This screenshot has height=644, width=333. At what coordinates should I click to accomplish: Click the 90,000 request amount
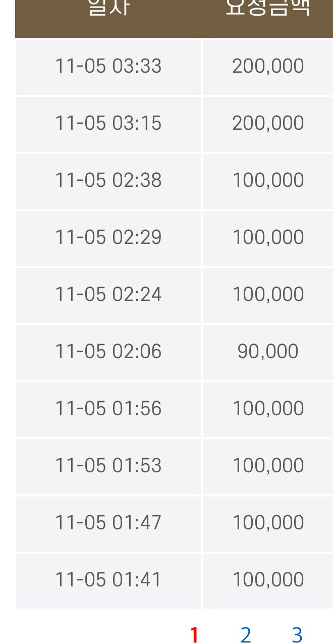coord(268,352)
